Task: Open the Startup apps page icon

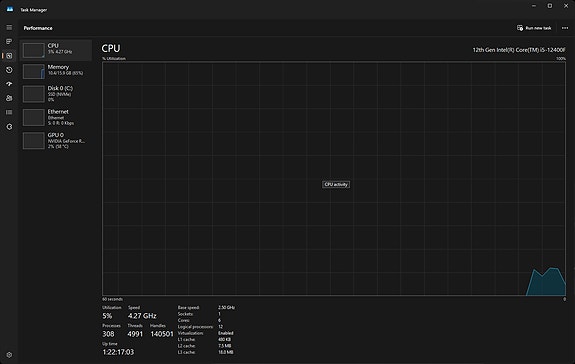Action: click(9, 84)
